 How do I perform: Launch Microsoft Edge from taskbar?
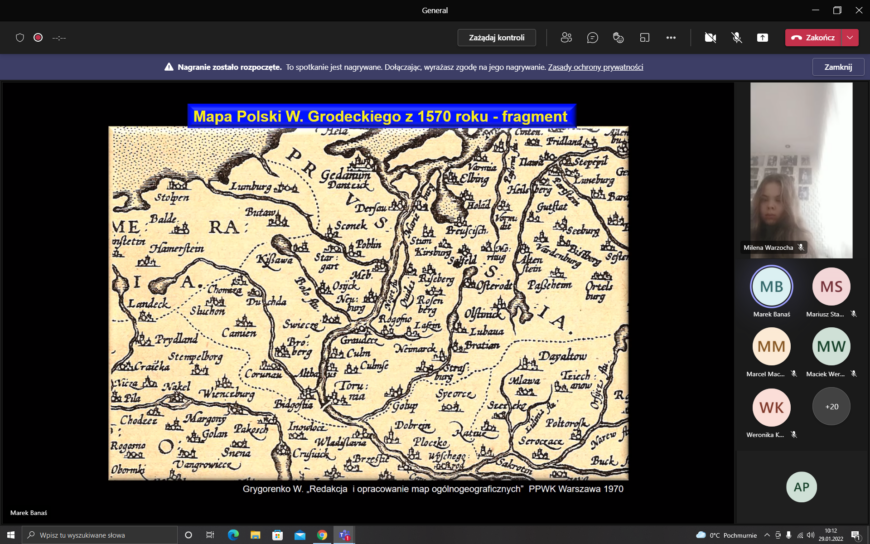click(x=233, y=535)
